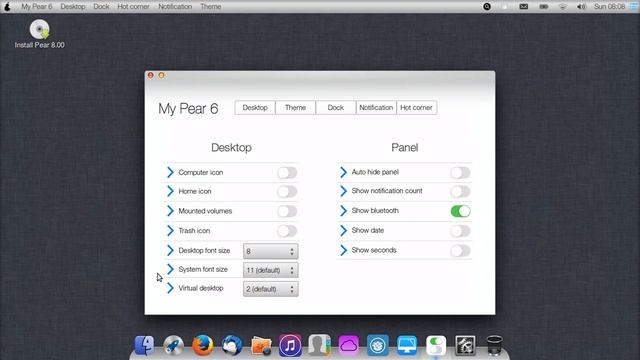Viewport: 640px width, 360px height.
Task: Click the Mounted volumes label
Action: (205, 211)
